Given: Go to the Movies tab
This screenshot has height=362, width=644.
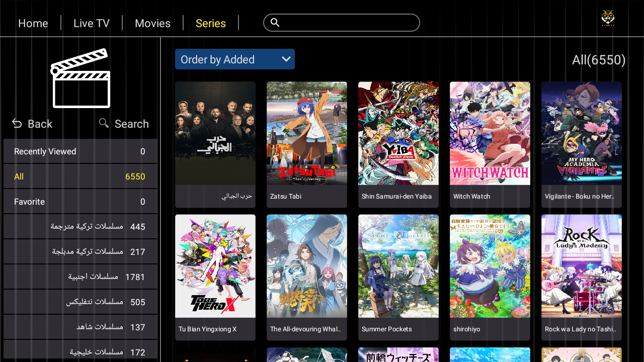Looking at the screenshot, I should pyautogui.click(x=152, y=23).
